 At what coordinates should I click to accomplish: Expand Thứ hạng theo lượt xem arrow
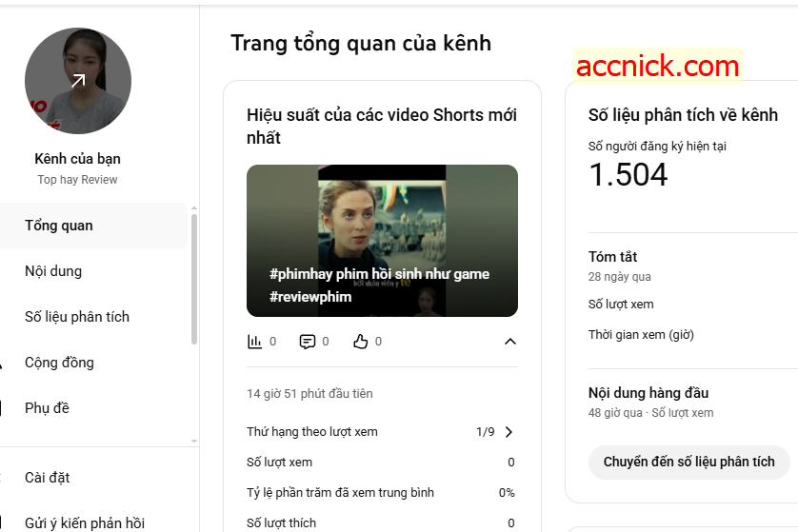tap(509, 432)
